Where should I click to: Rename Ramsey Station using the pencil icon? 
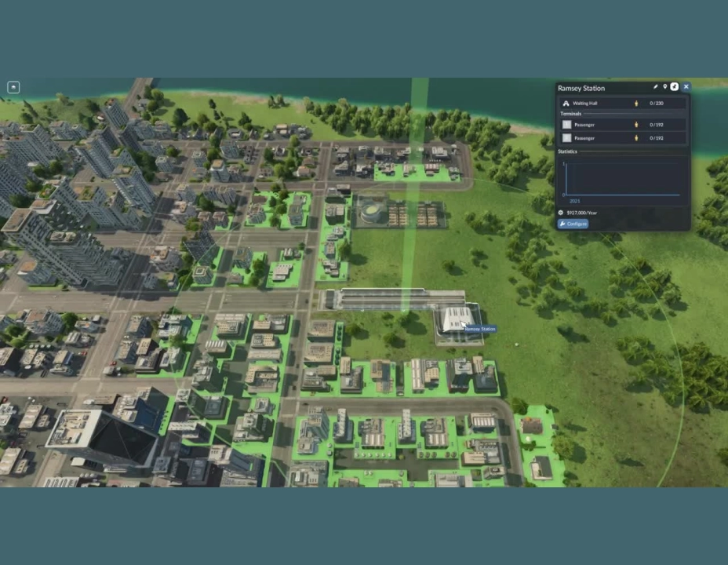(656, 87)
